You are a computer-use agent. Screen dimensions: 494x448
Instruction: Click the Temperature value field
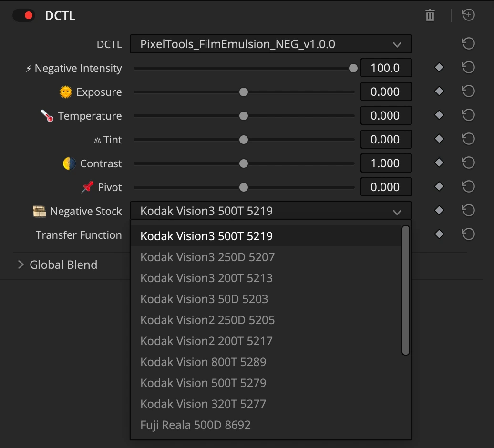[x=386, y=115]
